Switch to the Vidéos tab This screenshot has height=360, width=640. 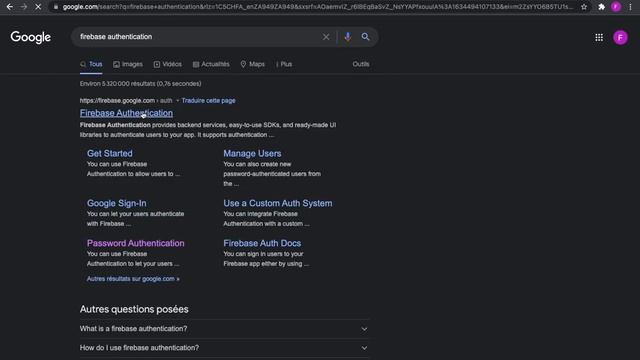coord(167,64)
